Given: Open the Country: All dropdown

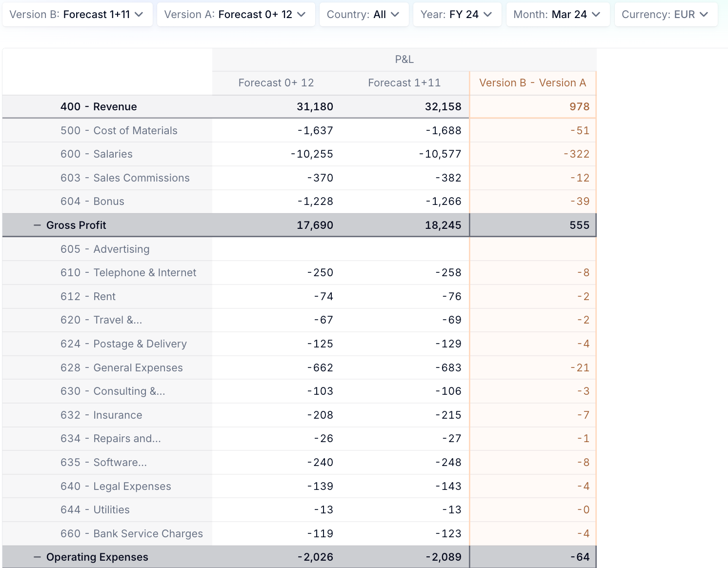Looking at the screenshot, I should coord(364,15).
